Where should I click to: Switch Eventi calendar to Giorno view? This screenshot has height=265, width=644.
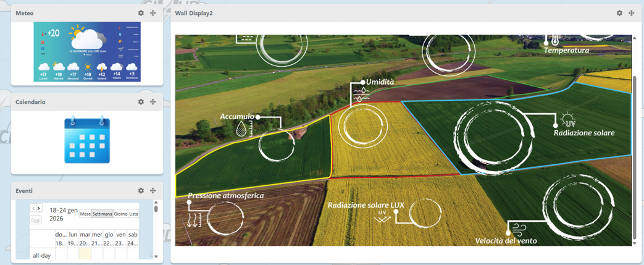120,214
